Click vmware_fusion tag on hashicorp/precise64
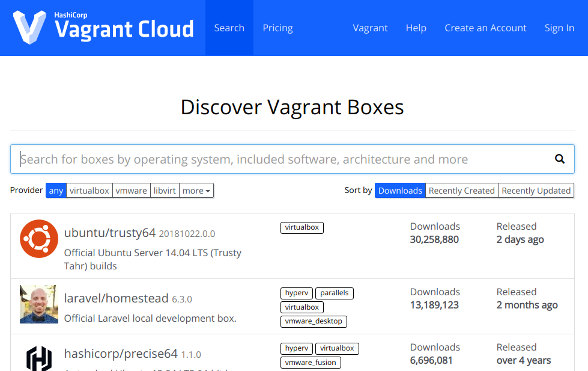588x371 pixels. [x=311, y=363]
